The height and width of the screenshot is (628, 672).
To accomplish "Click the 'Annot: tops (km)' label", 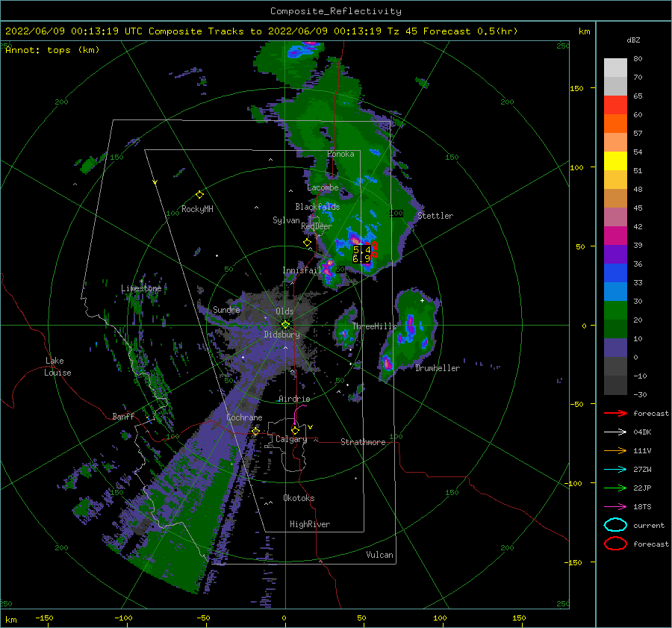I will 52,50.
